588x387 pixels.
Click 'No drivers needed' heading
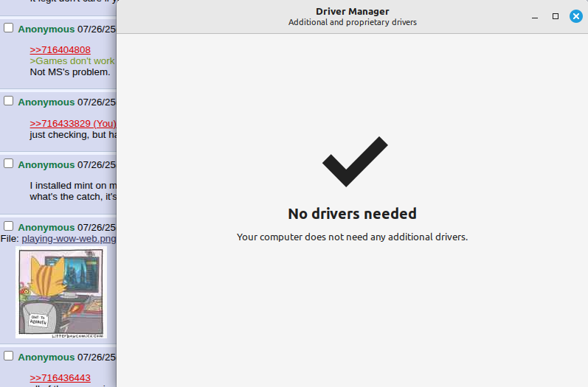pyautogui.click(x=352, y=214)
